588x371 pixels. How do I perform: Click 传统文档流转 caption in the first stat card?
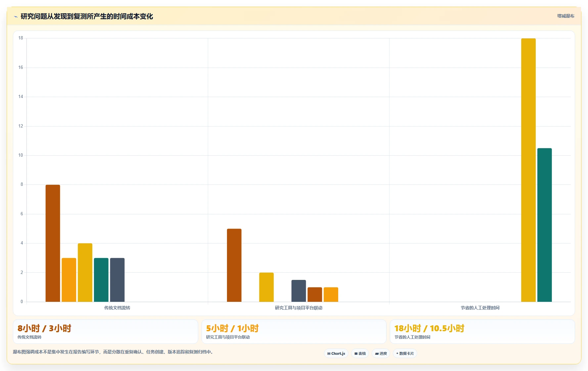[29, 337]
